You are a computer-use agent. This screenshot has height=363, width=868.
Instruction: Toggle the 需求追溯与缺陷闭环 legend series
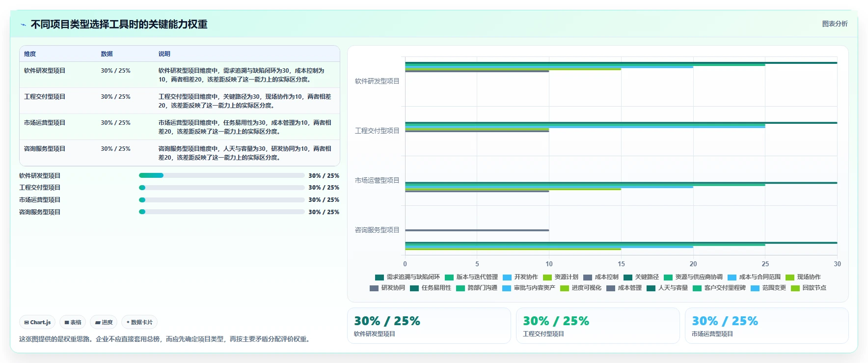(x=407, y=277)
